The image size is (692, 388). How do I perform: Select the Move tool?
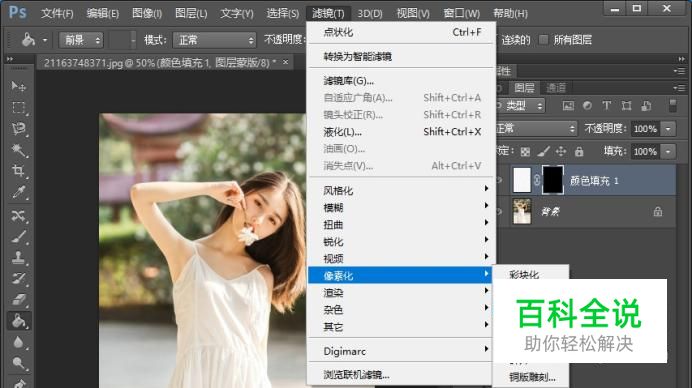coord(19,86)
